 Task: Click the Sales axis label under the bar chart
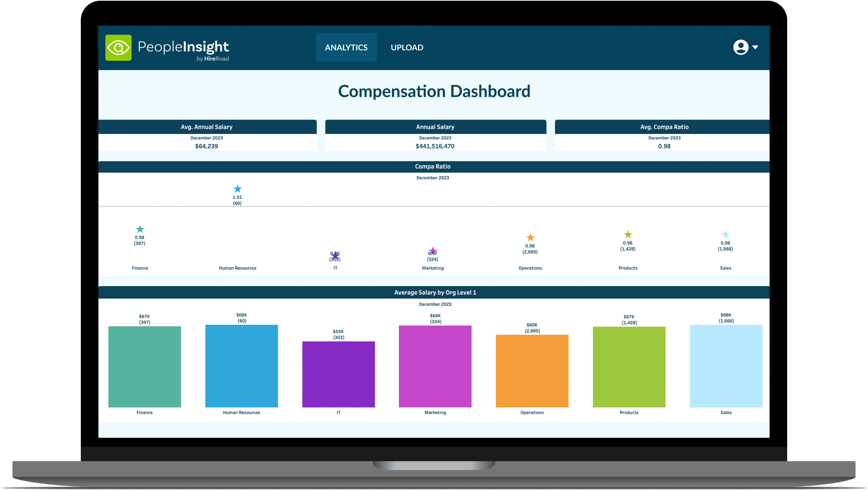(x=726, y=413)
